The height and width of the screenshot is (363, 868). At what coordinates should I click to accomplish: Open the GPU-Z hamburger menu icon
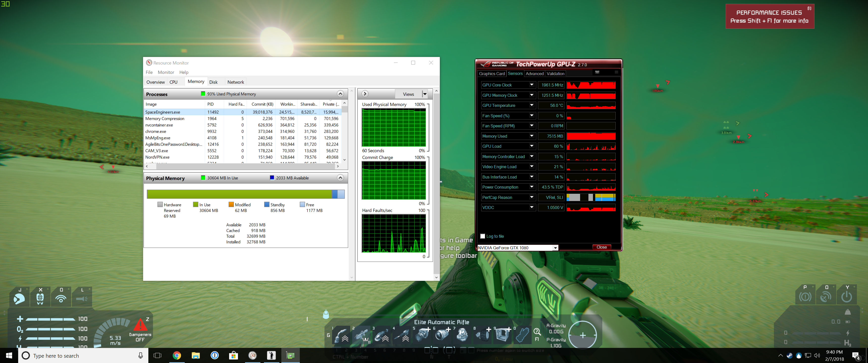(616, 72)
